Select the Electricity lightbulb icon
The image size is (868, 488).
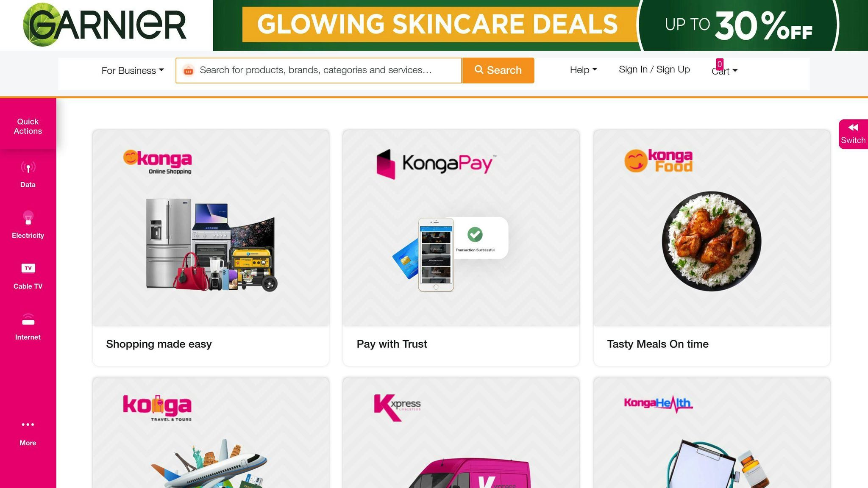tap(28, 218)
